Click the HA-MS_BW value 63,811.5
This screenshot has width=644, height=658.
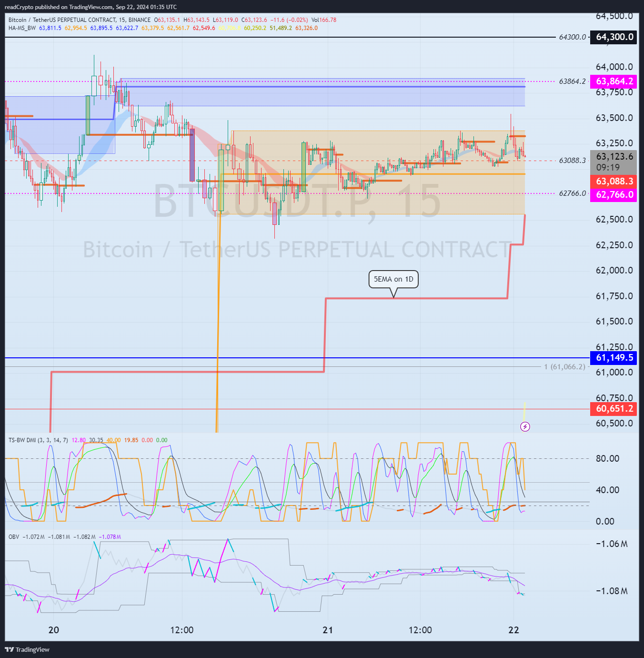50,28
